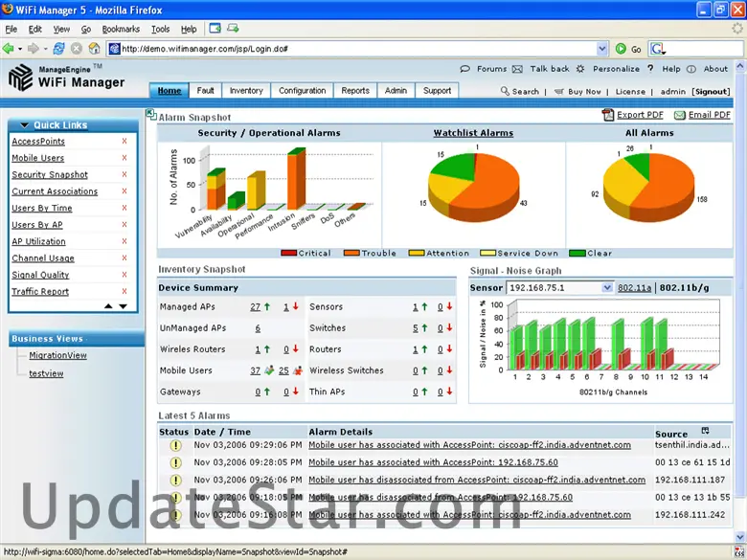Click the Email PDF envelope icon
Screen dimensions: 747x560
coord(679,115)
